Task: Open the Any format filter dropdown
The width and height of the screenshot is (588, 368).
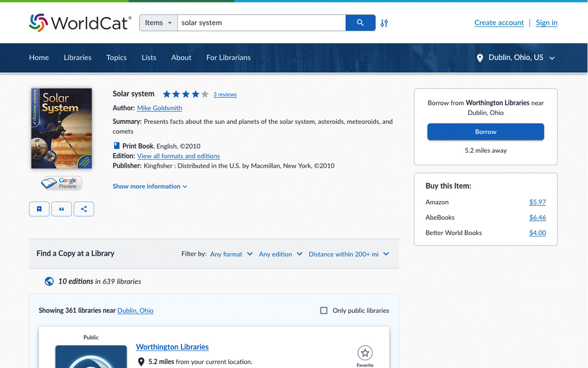Action: 231,254
